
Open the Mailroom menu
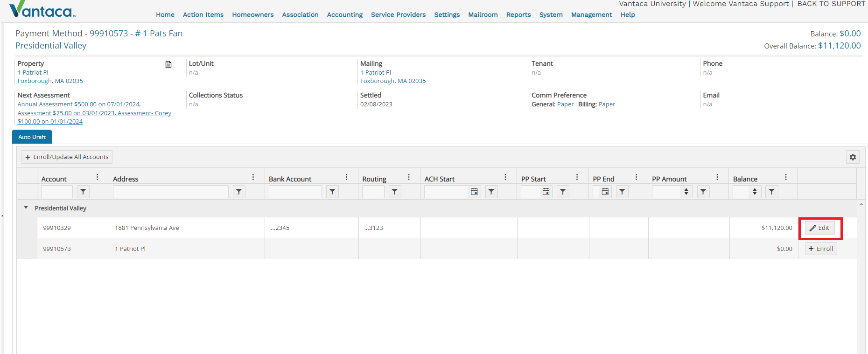click(483, 14)
